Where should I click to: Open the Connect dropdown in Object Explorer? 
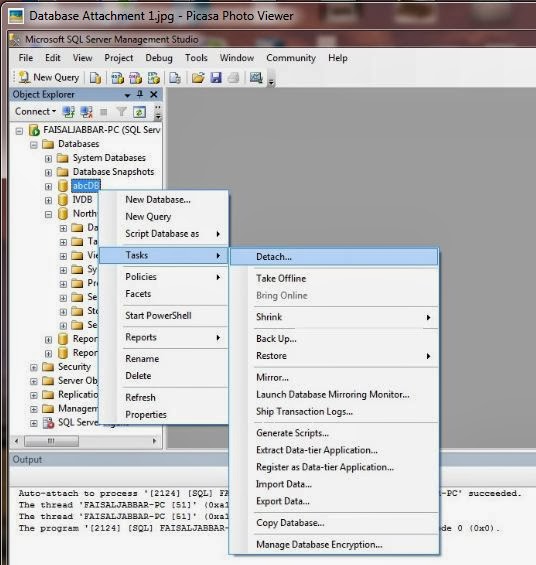tap(35, 111)
